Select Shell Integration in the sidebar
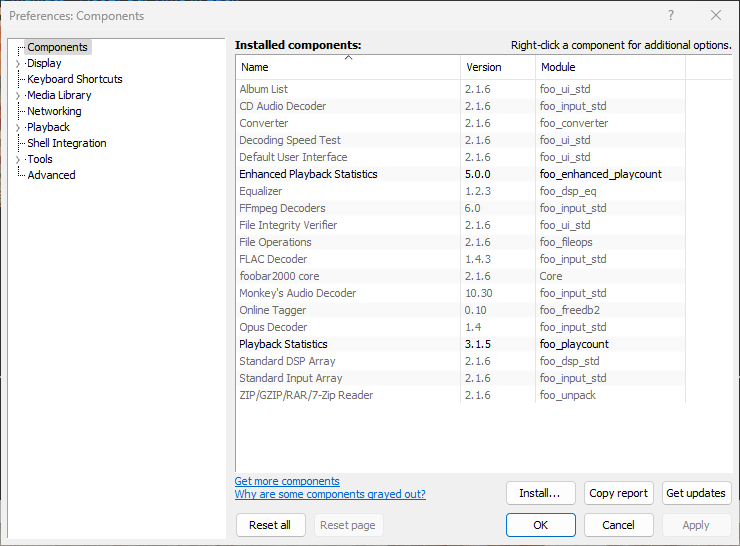740x546 pixels. pos(66,143)
